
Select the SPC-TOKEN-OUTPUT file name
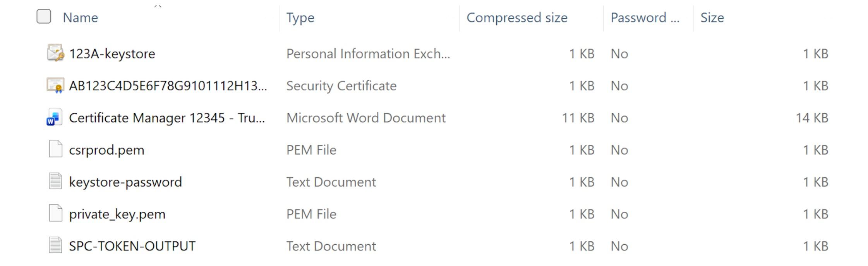coord(132,246)
